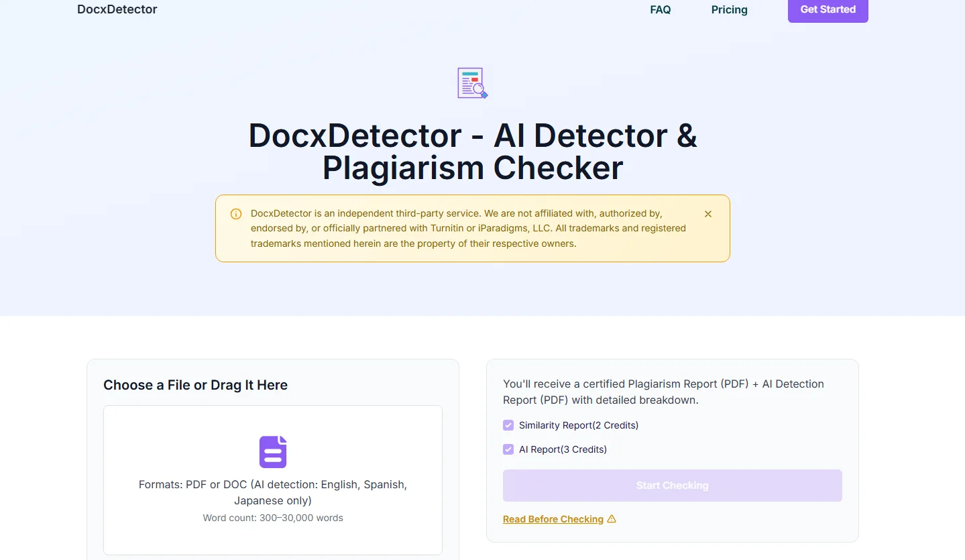This screenshot has width=965, height=560.
Task: Click the 'AI Report(3 Credits)' label
Action: point(563,449)
